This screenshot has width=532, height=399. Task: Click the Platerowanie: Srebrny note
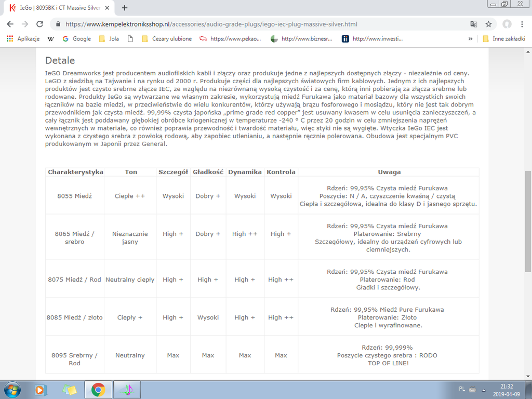pyautogui.click(x=387, y=234)
